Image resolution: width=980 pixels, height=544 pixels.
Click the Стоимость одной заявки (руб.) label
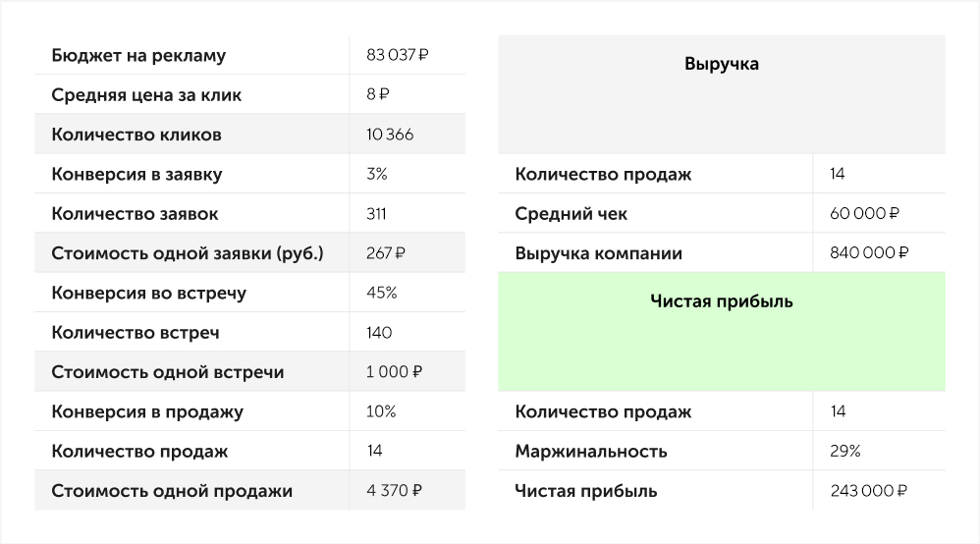(188, 254)
